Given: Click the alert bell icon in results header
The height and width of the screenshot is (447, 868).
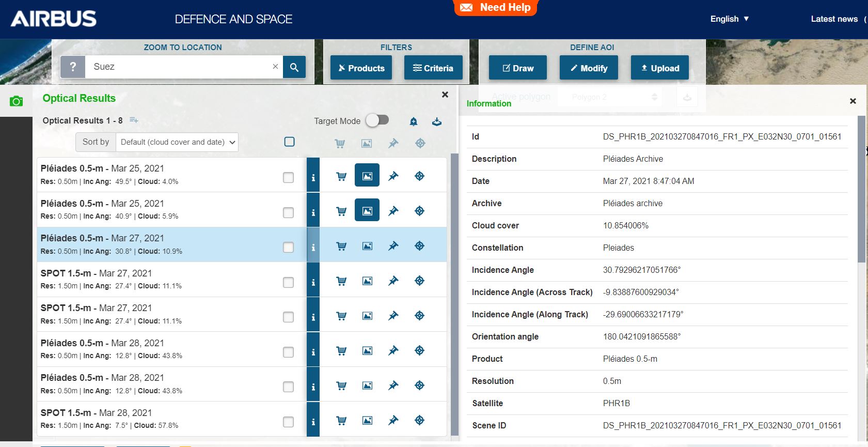Looking at the screenshot, I should [414, 121].
